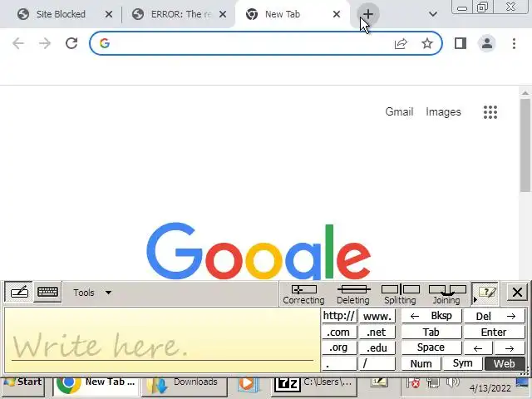Open the volume tray icon
The image size is (532, 399).
[x=452, y=383]
